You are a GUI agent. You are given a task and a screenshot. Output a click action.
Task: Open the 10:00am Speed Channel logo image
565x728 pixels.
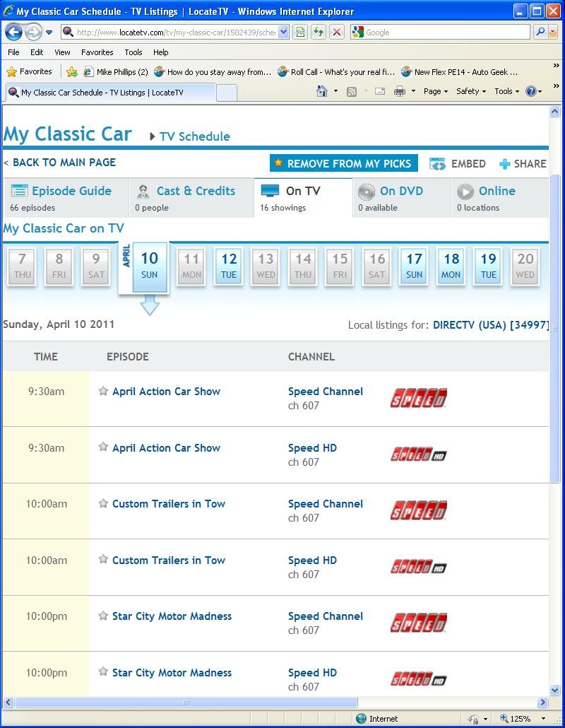click(x=418, y=510)
